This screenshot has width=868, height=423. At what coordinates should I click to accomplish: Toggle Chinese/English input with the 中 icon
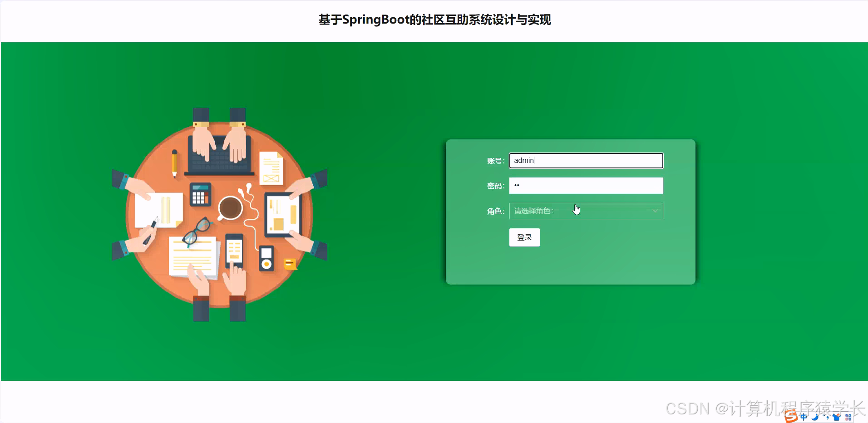[x=804, y=417]
